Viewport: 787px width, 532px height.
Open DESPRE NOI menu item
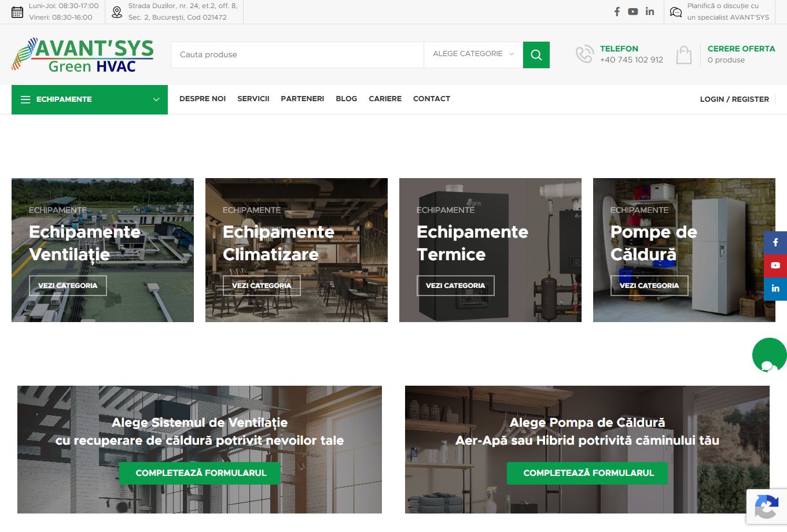click(x=203, y=99)
